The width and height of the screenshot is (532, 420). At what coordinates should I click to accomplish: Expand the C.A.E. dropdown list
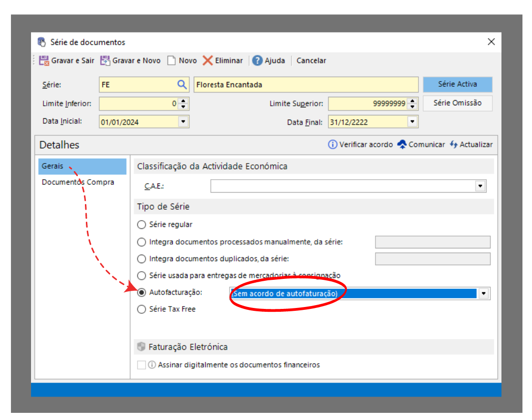pyautogui.click(x=480, y=186)
